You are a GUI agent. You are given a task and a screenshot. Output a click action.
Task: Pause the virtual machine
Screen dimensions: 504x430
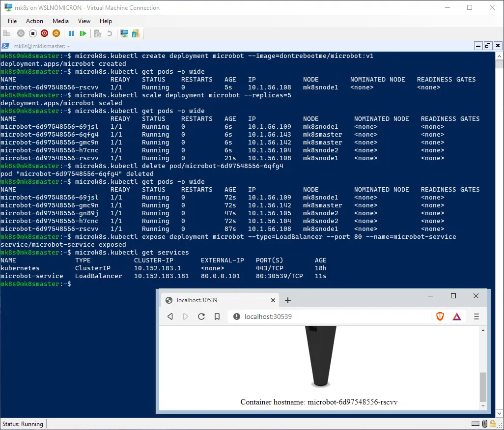pyautogui.click(x=71, y=33)
